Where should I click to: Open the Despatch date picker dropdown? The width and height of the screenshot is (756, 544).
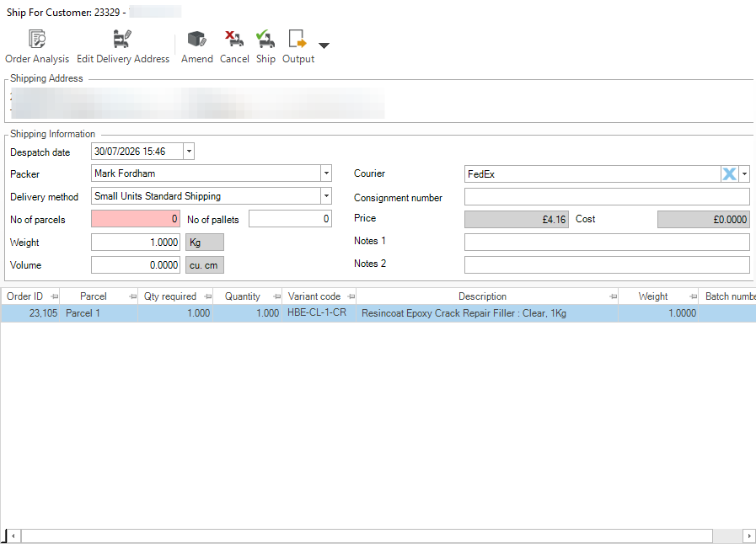click(189, 152)
